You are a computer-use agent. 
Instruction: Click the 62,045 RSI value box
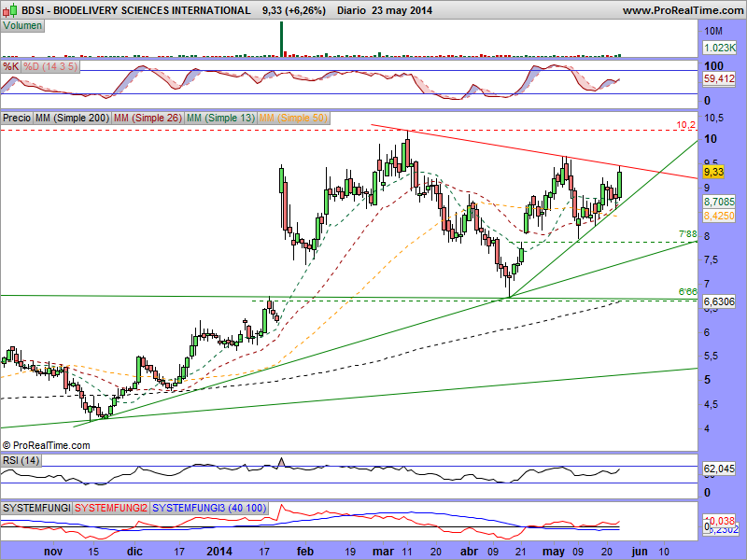pos(719,469)
